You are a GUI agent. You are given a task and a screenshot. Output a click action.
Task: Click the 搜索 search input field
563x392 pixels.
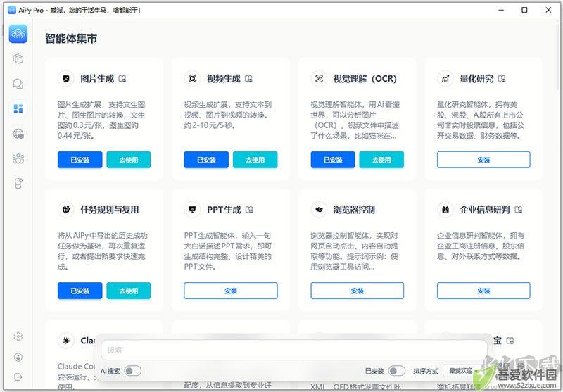[x=294, y=350]
